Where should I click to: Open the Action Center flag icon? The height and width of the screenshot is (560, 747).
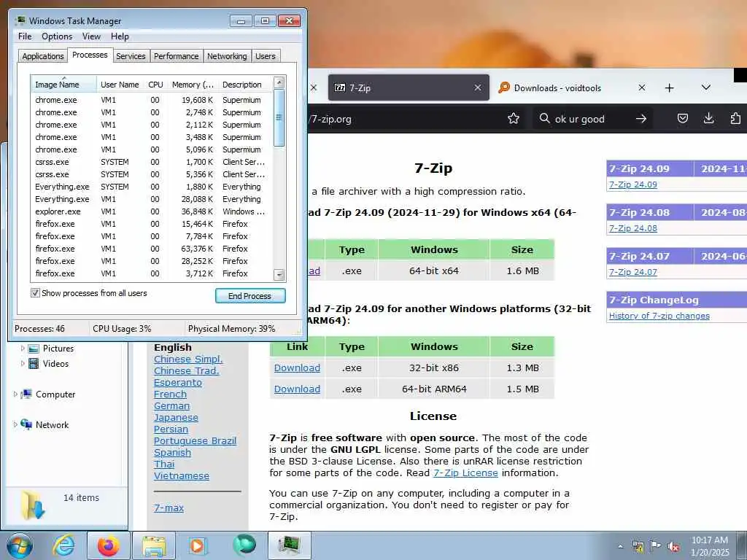point(656,546)
